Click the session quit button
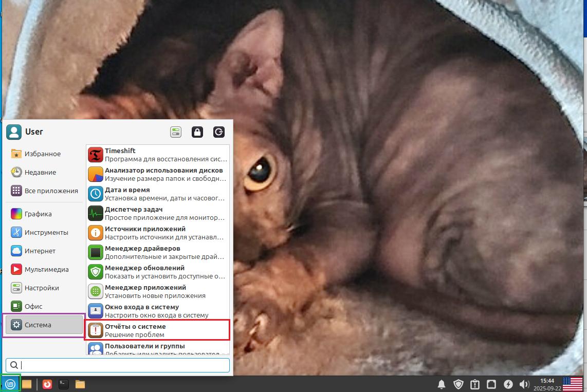This screenshot has width=587, height=392. 218,132
